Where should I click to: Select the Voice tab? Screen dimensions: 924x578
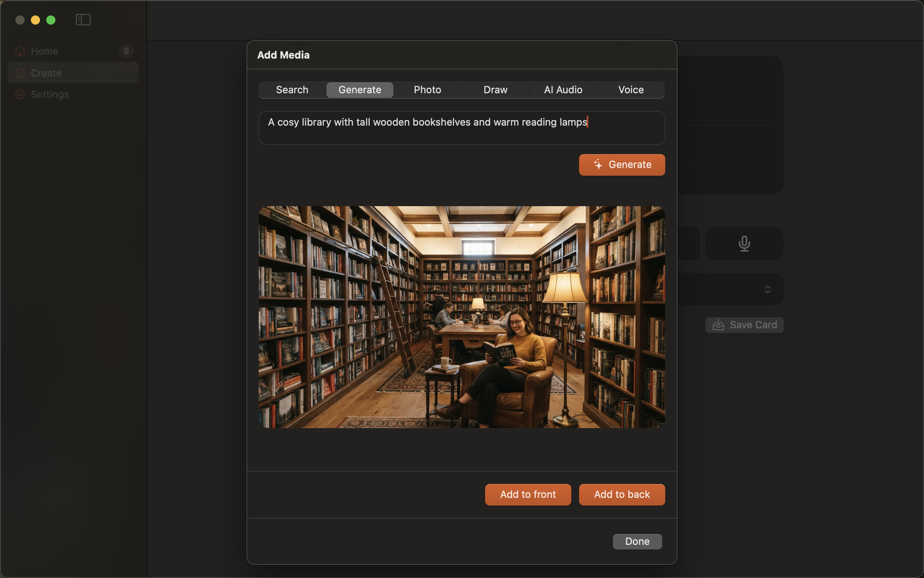(631, 90)
